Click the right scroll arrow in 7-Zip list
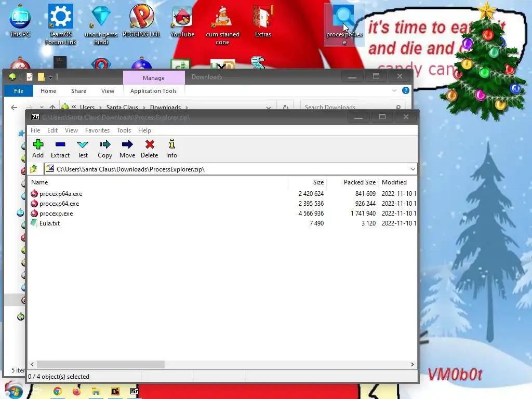The width and height of the screenshot is (532, 399). click(x=412, y=364)
